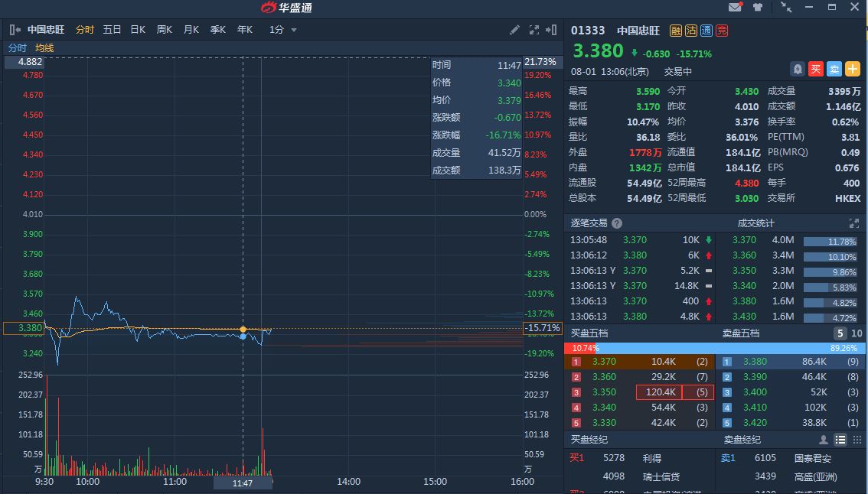Screen dimensions: 868x494
Task: Select ask level 1 at 3.380
Action: click(x=791, y=362)
